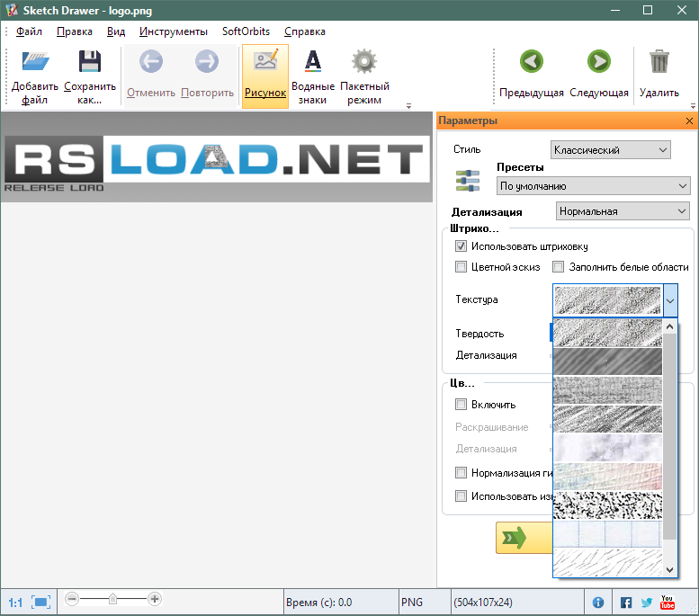This screenshot has height=616, width=699.
Task: Click the right toolbar overflow arrow near Удалить
Action: 693,106
